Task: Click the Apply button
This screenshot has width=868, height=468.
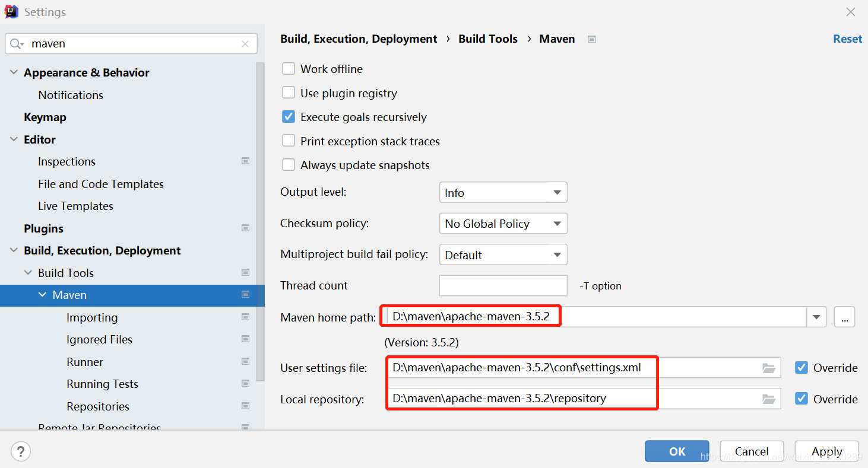Action: (x=826, y=451)
